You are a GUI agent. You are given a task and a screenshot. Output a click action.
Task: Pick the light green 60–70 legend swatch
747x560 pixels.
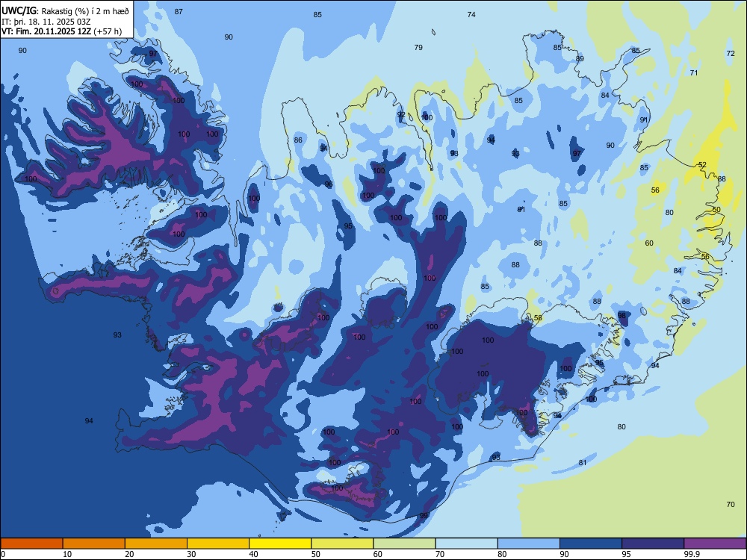click(x=404, y=544)
